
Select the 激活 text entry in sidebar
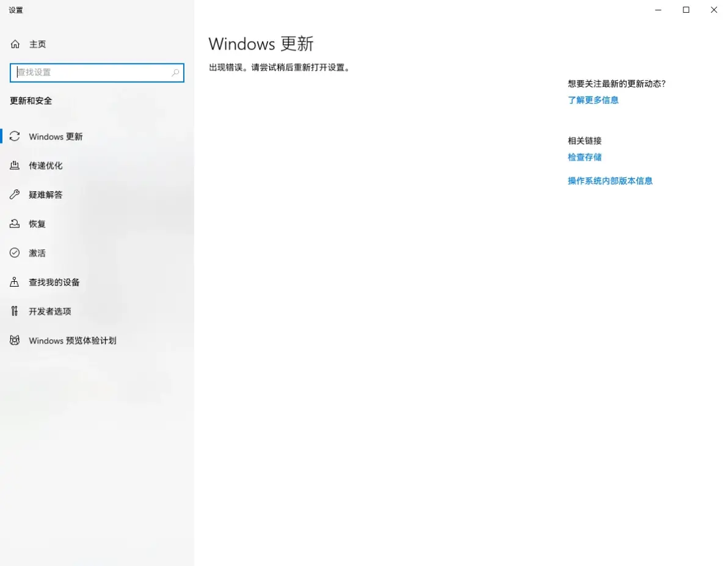[x=37, y=253]
